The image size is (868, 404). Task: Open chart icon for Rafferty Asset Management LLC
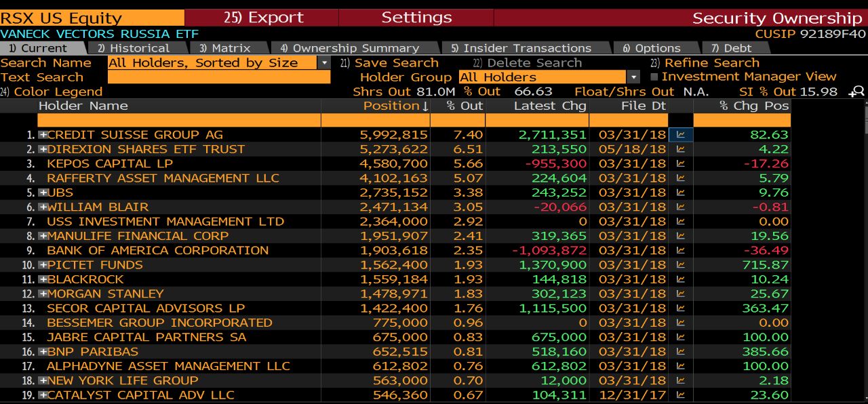point(680,178)
